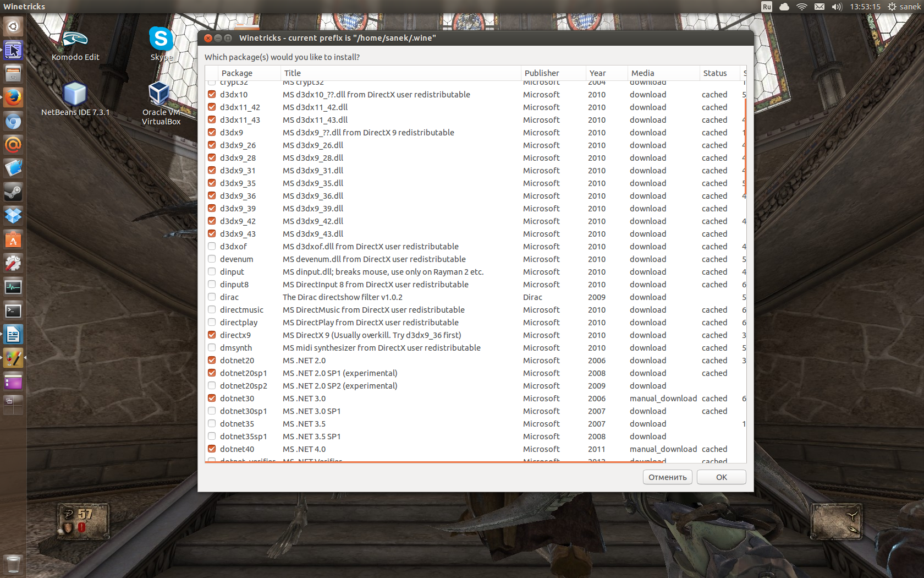Sort the list by the Title column
This screenshot has width=924, height=578.
(x=400, y=73)
